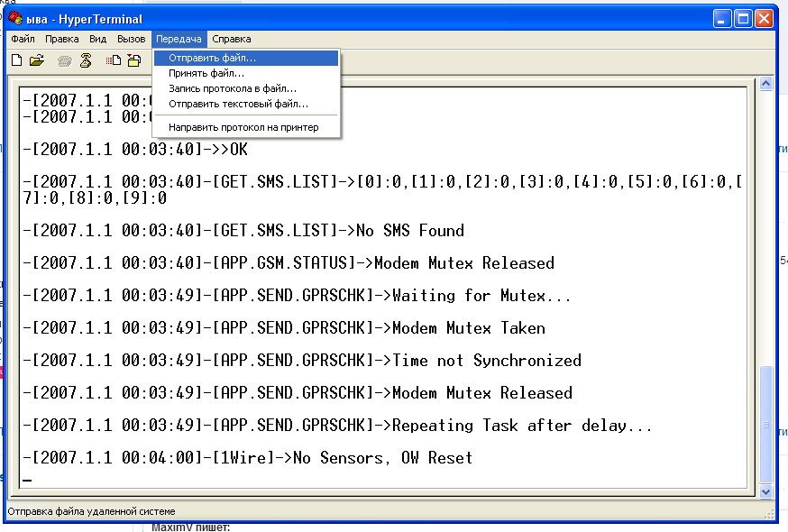Screen dimensions: 788x532
Task: Click the New connection toolbar icon
Action: [16, 60]
